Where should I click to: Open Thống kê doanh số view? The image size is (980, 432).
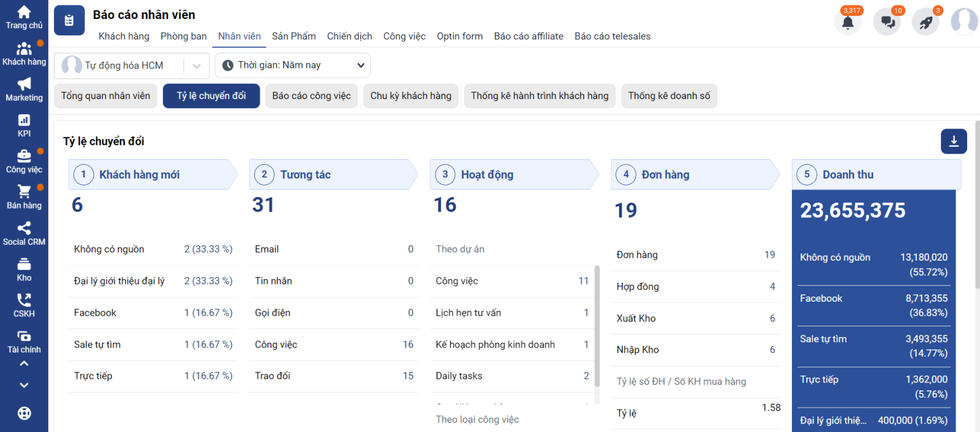tap(669, 96)
